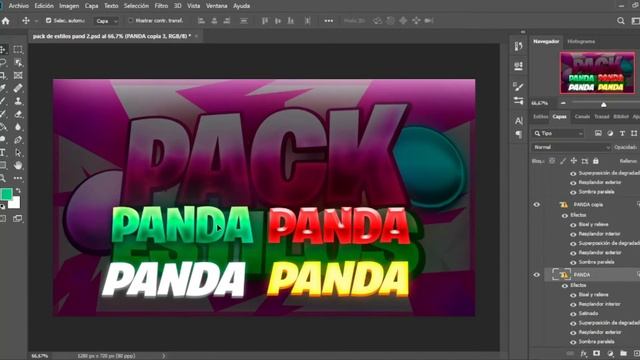This screenshot has height=360, width=640.
Task: Go to the Home screen icon
Action: (5, 20)
